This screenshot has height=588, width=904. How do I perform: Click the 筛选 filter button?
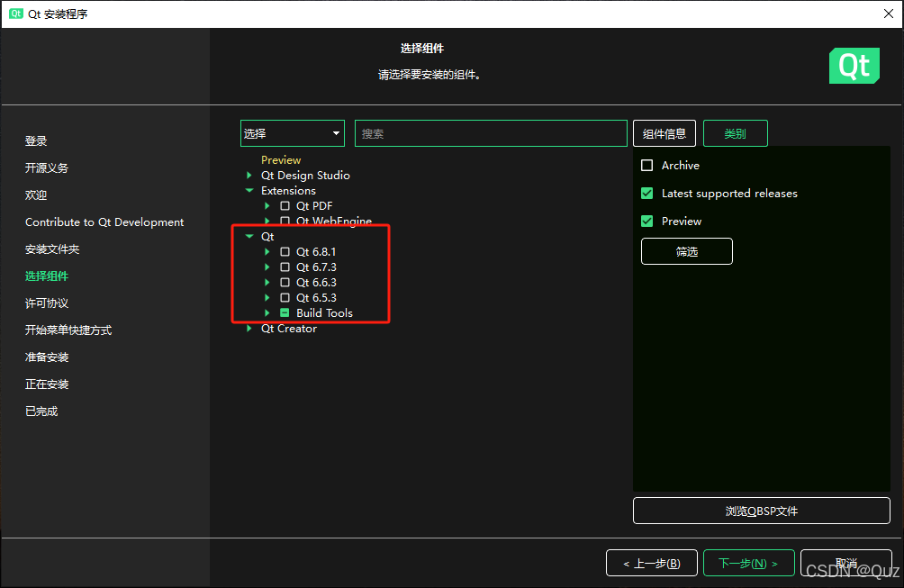point(687,251)
